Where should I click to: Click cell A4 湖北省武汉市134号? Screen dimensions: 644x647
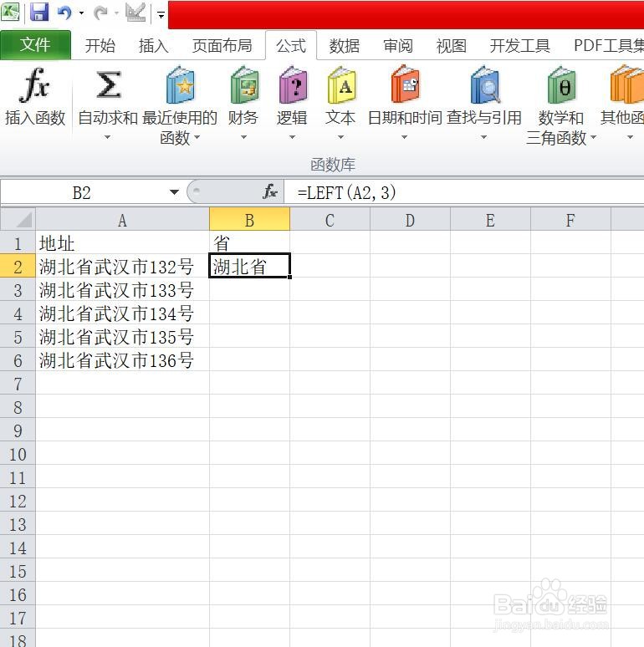point(122,313)
